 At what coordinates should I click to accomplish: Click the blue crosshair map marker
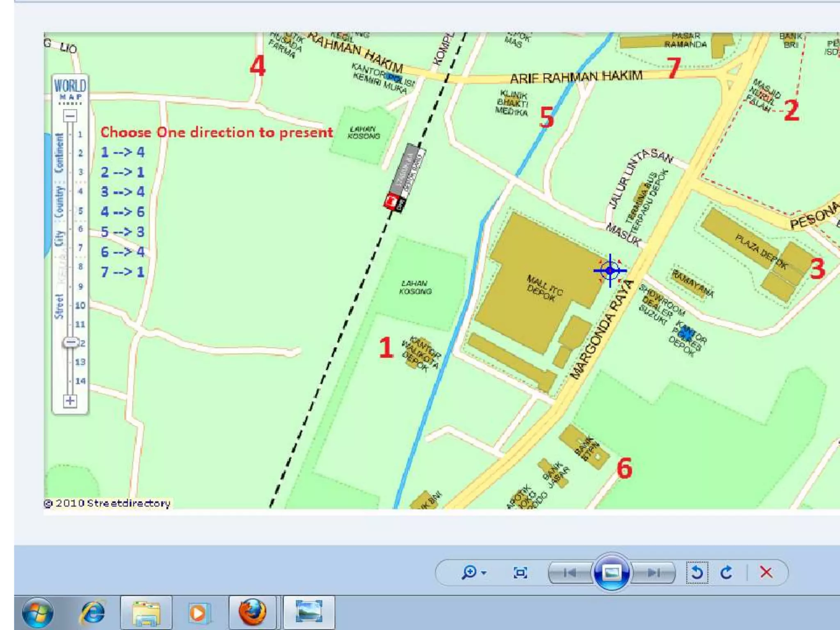[x=610, y=271]
